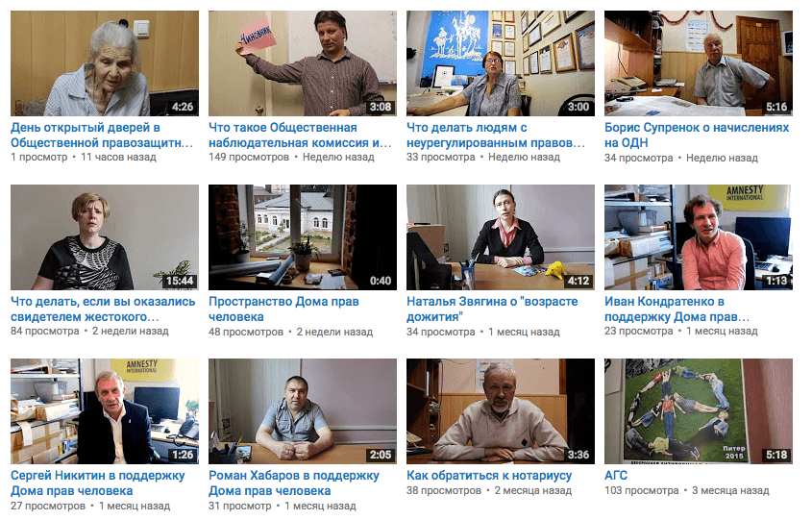812x520 pixels.
Task: Open 'Что делать, если вы оказались свидетелем' link
Action: click(x=103, y=310)
